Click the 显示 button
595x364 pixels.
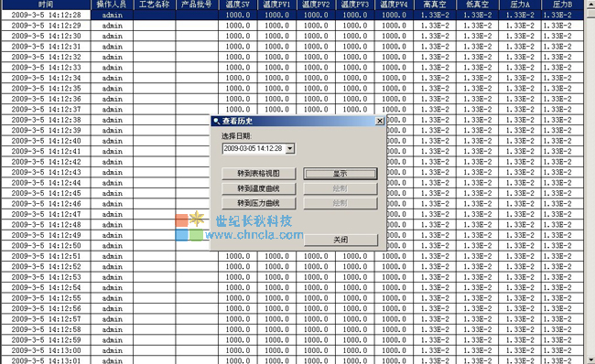tap(340, 174)
